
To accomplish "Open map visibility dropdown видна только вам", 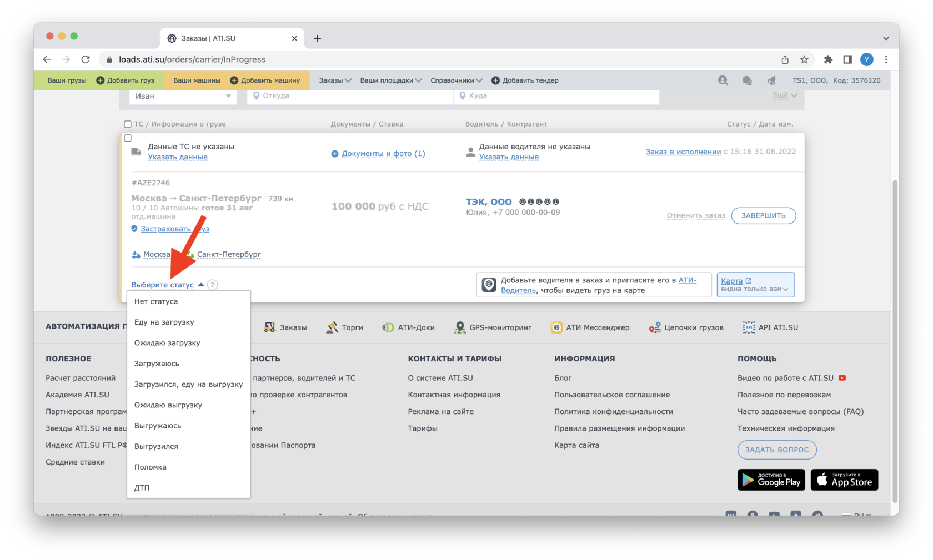I will [755, 289].
